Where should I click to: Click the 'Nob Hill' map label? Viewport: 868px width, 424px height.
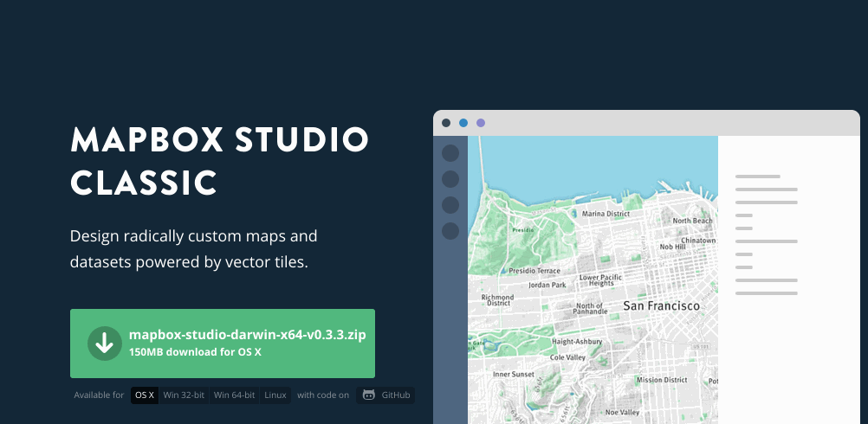(x=672, y=247)
